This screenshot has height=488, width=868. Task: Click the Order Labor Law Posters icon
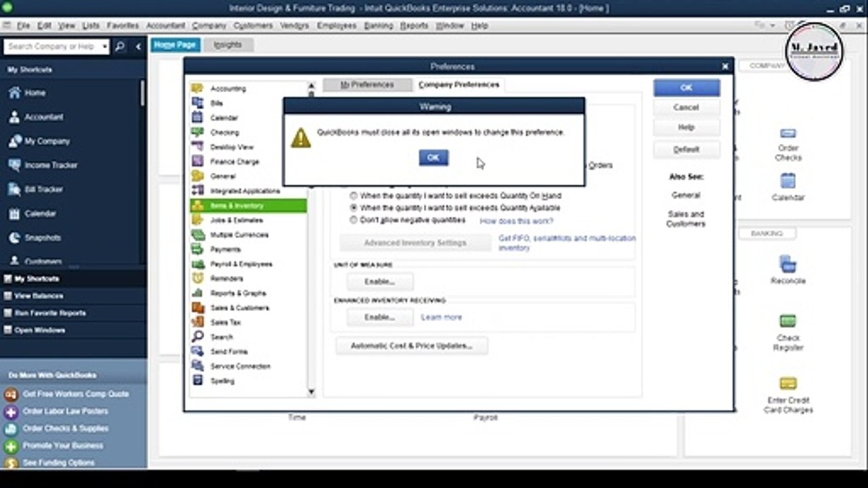[x=11, y=411]
